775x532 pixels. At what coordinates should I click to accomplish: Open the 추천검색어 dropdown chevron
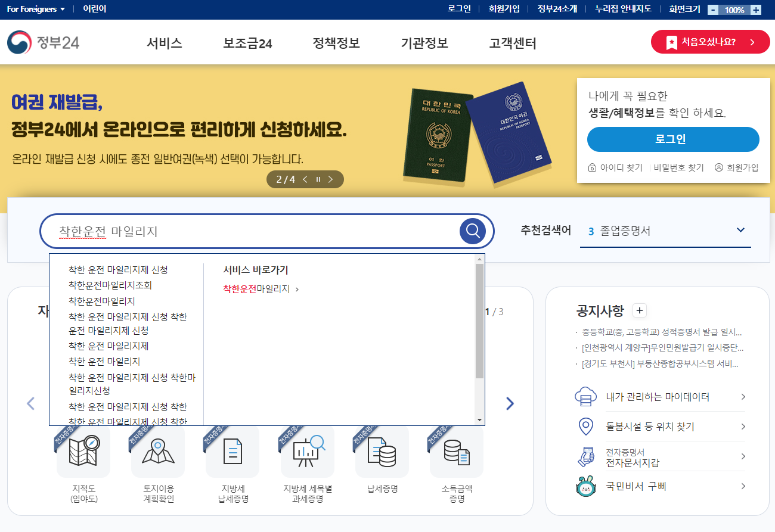click(741, 229)
